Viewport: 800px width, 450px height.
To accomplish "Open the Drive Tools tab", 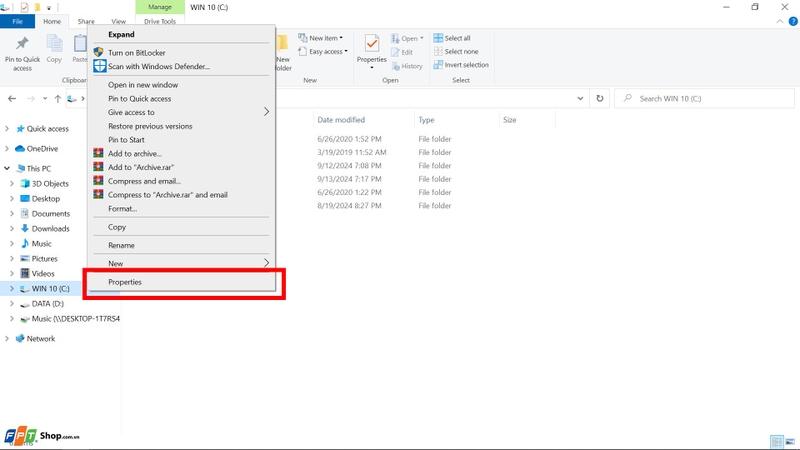I will pos(160,21).
